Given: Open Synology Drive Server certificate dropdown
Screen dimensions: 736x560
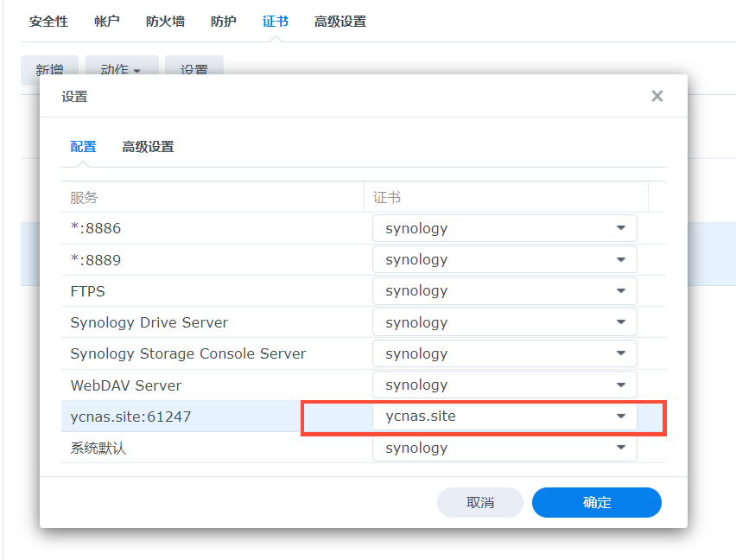Looking at the screenshot, I should coord(504,322).
